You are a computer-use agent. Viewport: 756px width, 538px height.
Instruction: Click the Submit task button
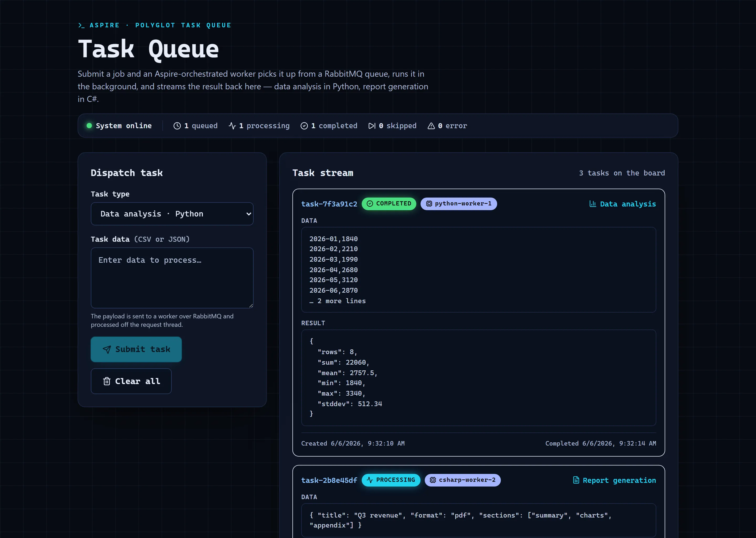(x=136, y=349)
